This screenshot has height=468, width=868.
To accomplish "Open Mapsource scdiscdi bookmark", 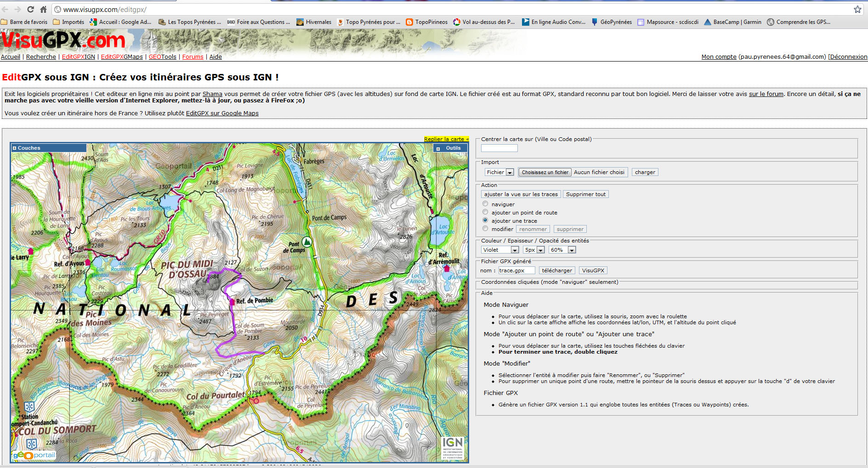I will click(x=668, y=22).
